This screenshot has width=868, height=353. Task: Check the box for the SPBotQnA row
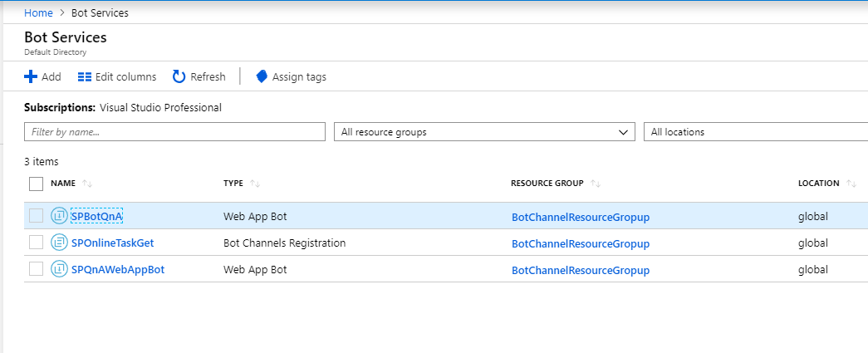point(36,216)
